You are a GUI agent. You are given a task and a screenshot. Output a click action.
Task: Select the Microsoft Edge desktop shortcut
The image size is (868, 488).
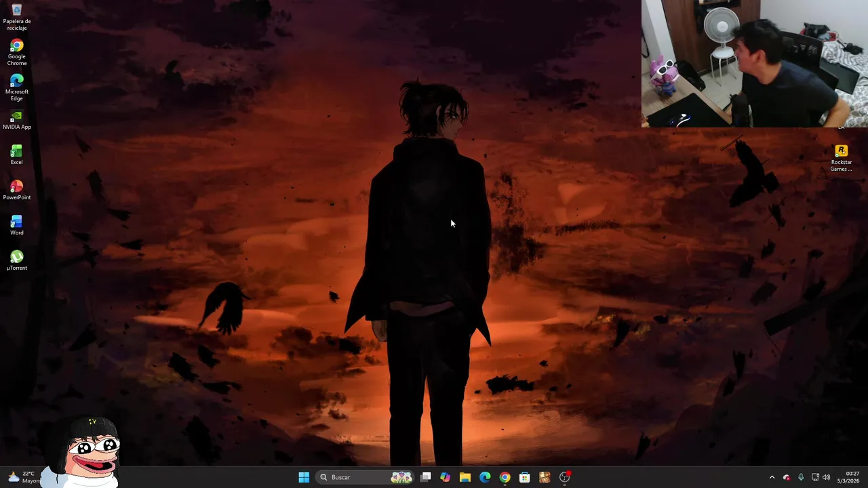pyautogui.click(x=17, y=88)
